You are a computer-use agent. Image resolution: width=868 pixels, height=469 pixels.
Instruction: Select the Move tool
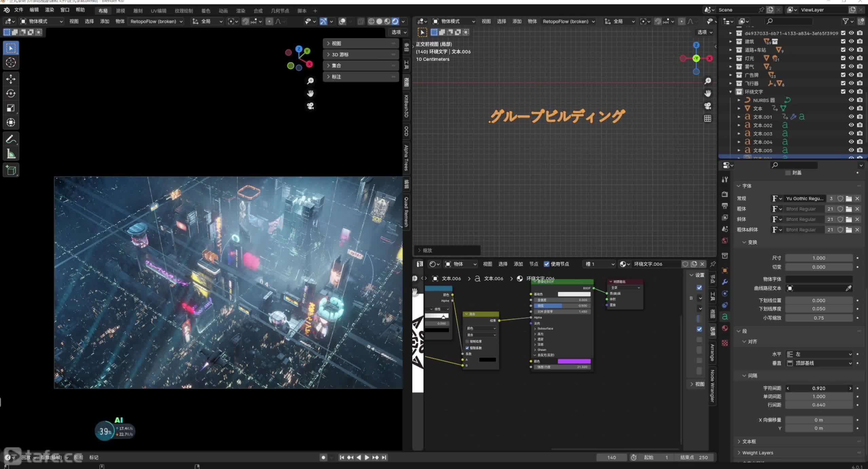pyautogui.click(x=11, y=79)
